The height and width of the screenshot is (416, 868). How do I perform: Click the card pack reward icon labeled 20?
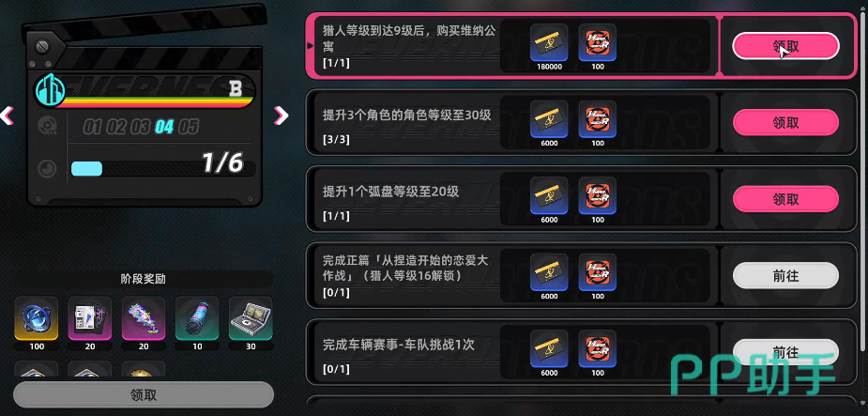point(90,318)
